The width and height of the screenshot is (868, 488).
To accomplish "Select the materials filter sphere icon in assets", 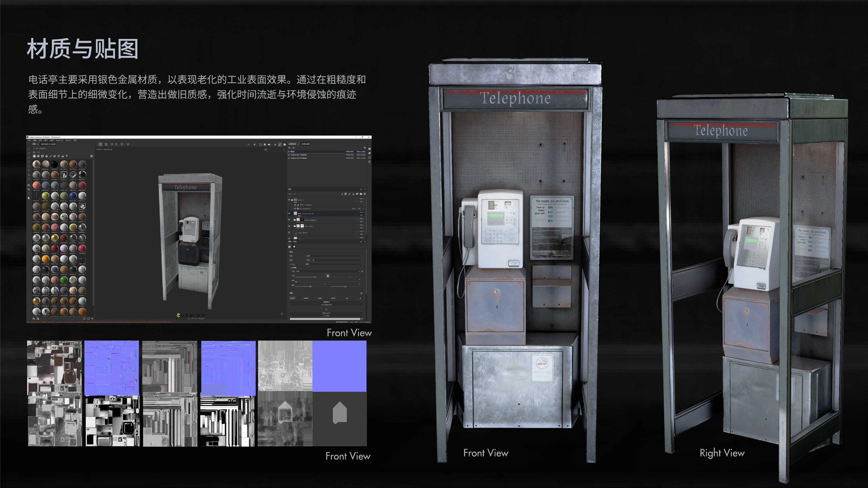I will pos(34,156).
